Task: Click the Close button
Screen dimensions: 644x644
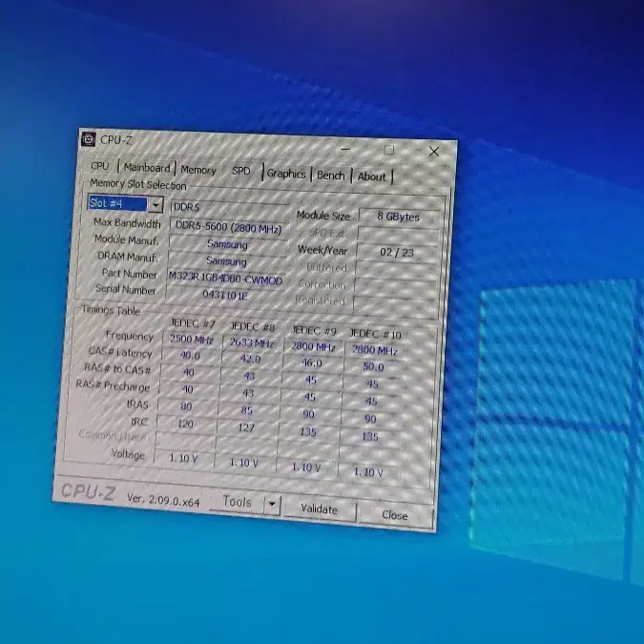Action: [x=395, y=515]
